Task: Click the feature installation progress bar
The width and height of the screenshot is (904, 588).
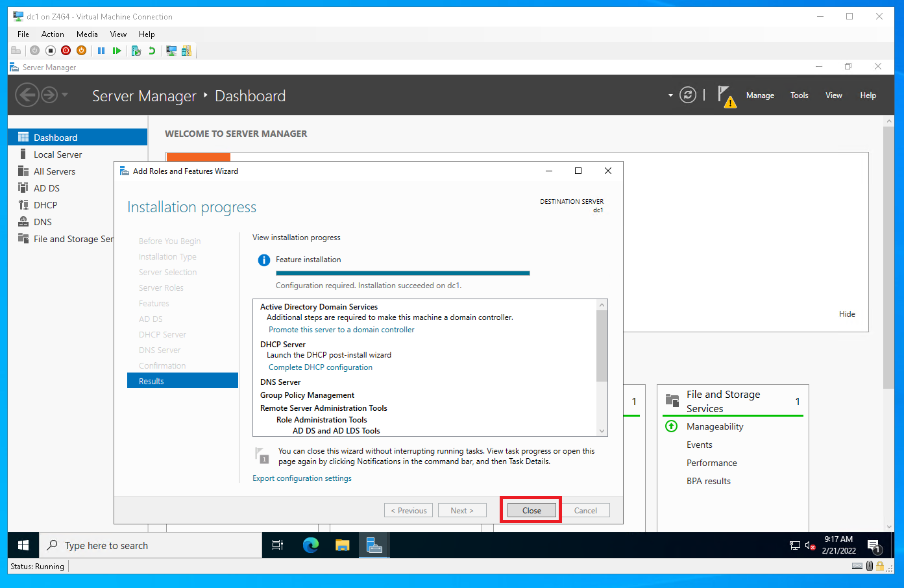Action: 403,273
